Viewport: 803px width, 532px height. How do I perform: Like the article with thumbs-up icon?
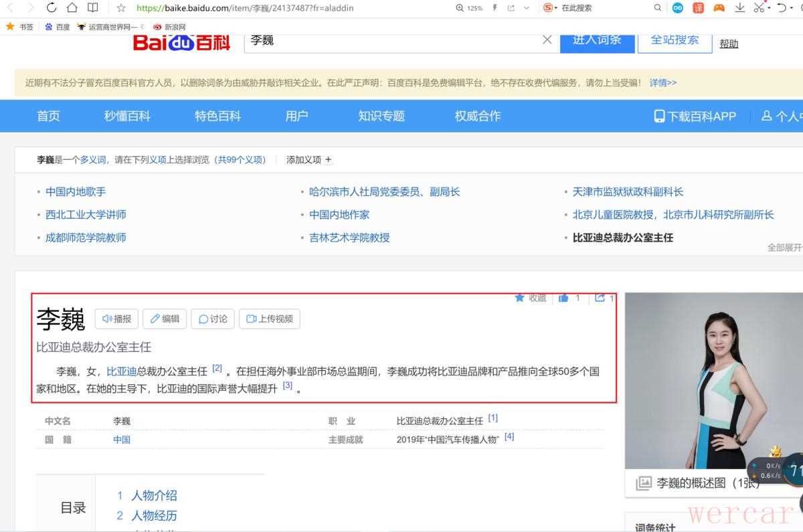click(x=563, y=298)
